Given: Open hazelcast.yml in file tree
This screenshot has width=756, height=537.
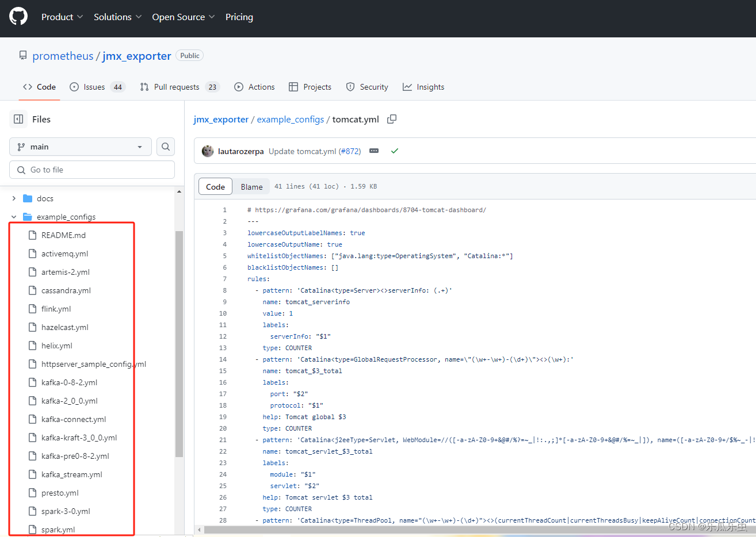Looking at the screenshot, I should click(65, 327).
